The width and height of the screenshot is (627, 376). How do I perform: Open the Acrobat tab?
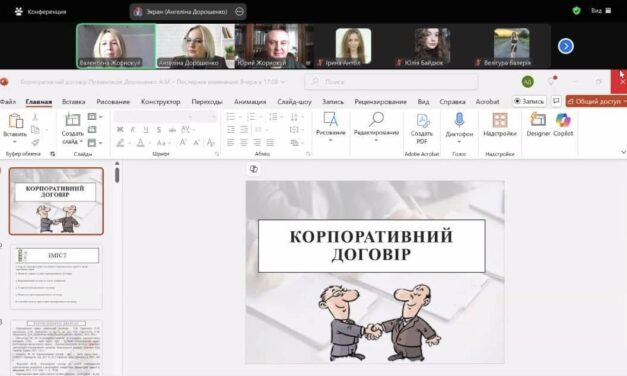pos(487,102)
